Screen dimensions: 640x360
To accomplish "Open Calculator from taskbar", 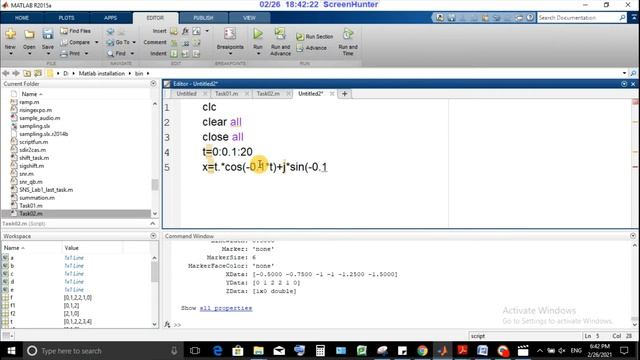I will [320, 351].
